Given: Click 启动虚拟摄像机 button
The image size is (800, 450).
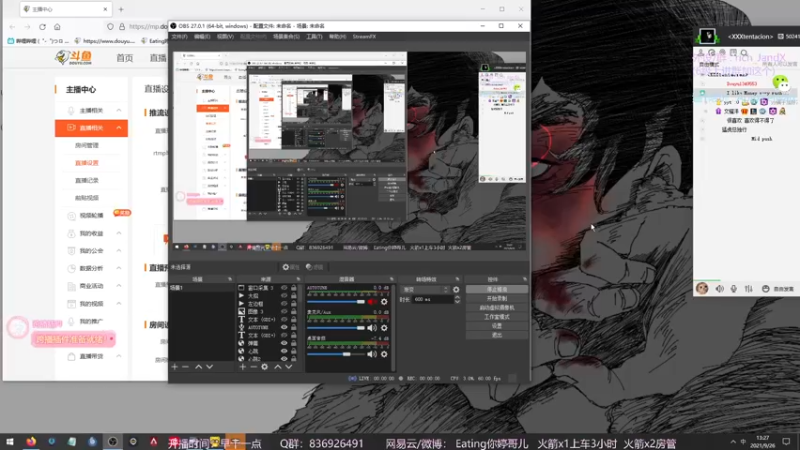Looking at the screenshot, I should (496, 308).
